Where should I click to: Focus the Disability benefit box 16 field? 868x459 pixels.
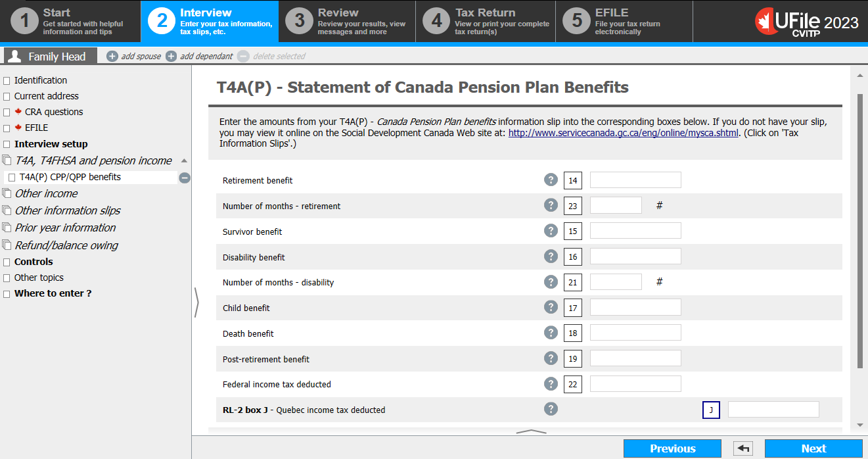[635, 256]
